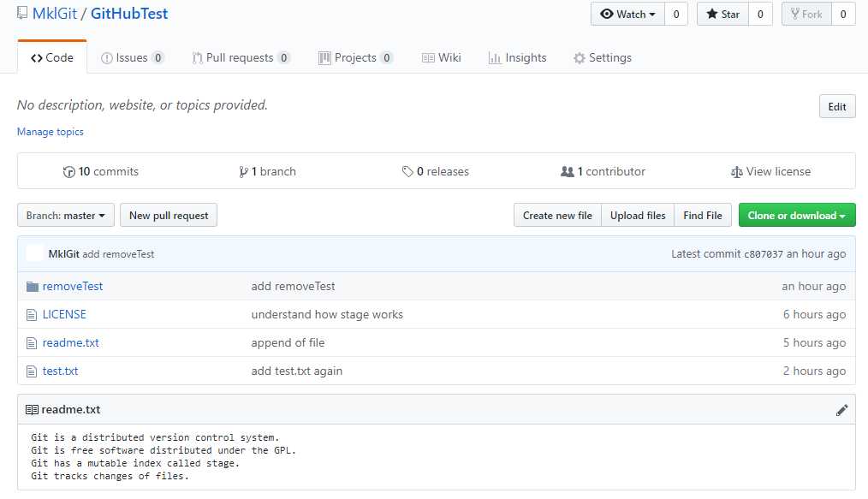Click Create new file button
Viewport: 868px width, 499px height.
pyautogui.click(x=557, y=215)
